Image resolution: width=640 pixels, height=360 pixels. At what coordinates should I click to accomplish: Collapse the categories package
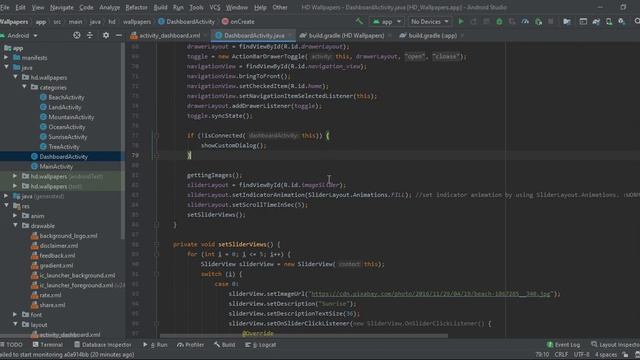pyautogui.click(x=24, y=87)
